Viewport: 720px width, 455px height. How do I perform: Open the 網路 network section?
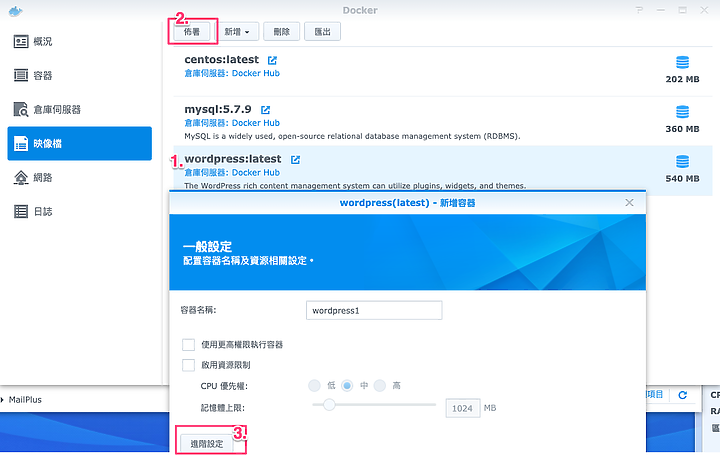(79, 178)
